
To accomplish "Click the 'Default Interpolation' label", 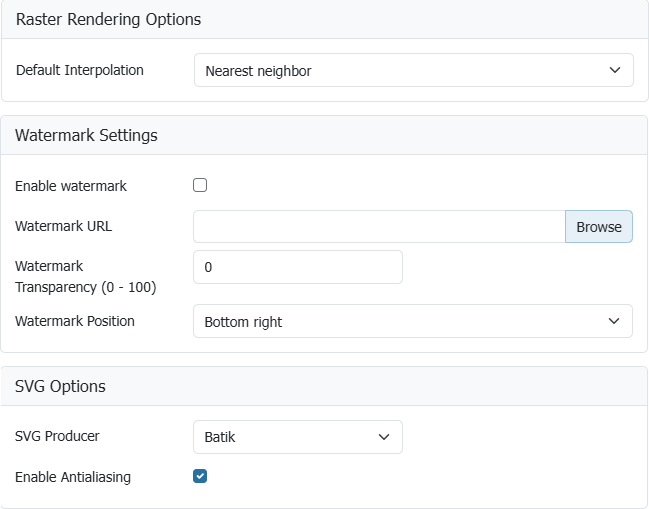I will click(x=80, y=71).
